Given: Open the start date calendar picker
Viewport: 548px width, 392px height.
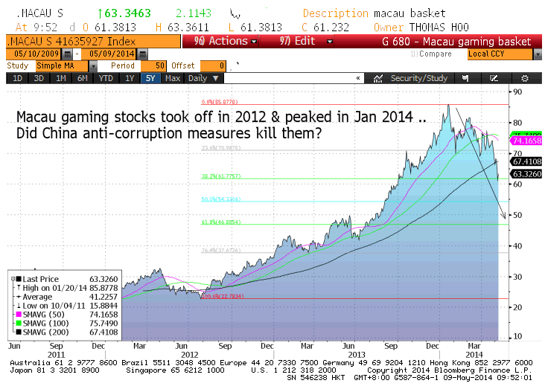Looking at the screenshot, I should tap(68, 54).
